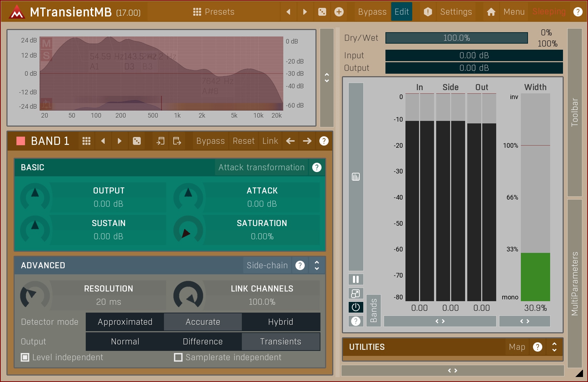
Task: Click the add preset plus icon
Action: (339, 12)
